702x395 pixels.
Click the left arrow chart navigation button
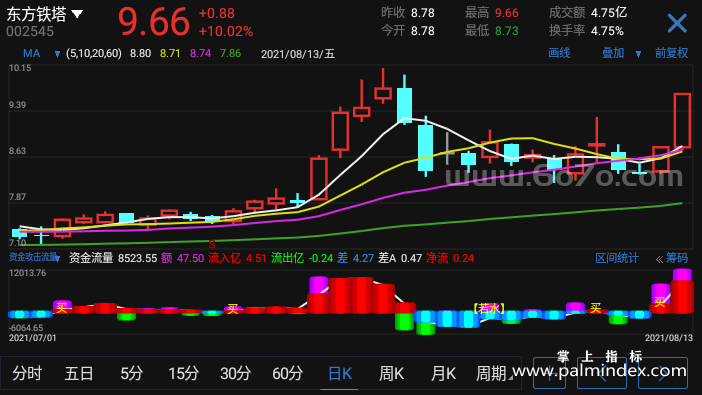coord(601,373)
